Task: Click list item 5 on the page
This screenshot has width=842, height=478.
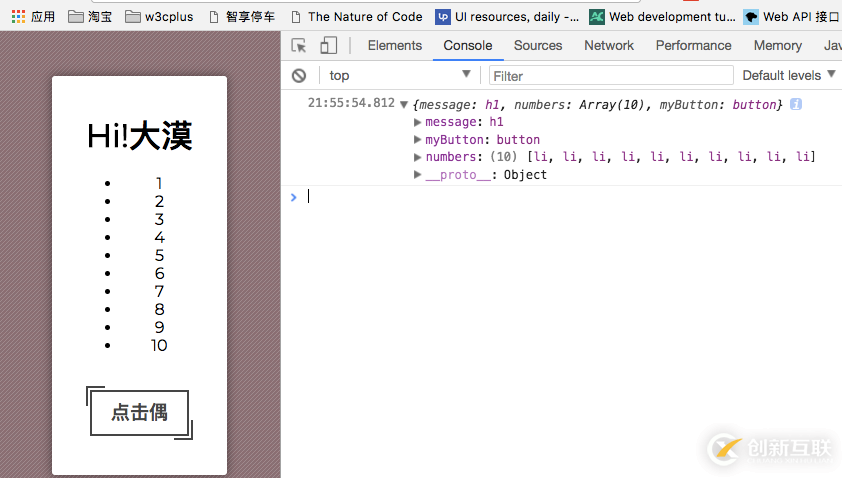Action: 159,255
